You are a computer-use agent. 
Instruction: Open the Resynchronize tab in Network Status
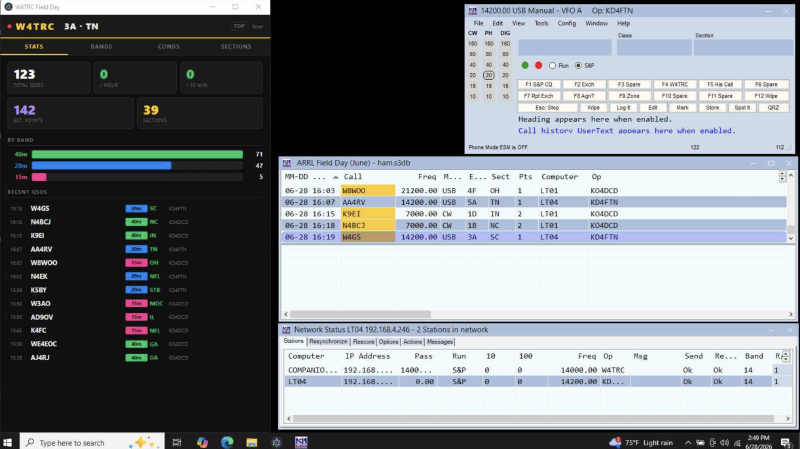(328, 342)
